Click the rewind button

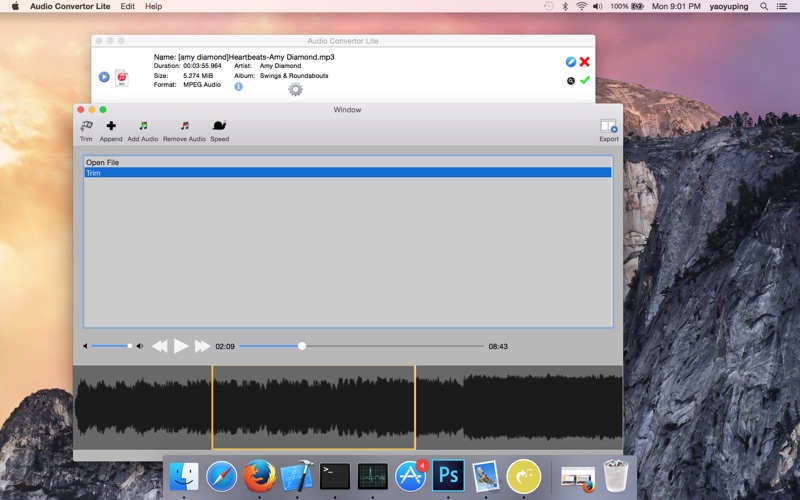(x=160, y=346)
